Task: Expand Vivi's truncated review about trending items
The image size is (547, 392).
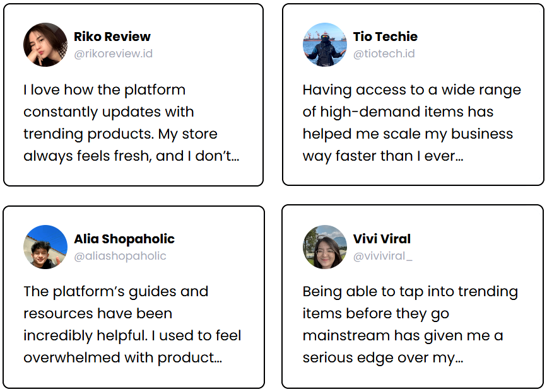Action: pos(410,325)
